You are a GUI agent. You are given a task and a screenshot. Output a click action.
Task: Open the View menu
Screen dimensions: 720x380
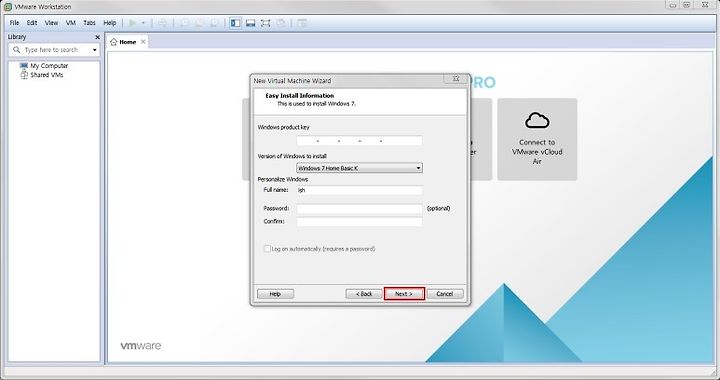click(x=51, y=23)
